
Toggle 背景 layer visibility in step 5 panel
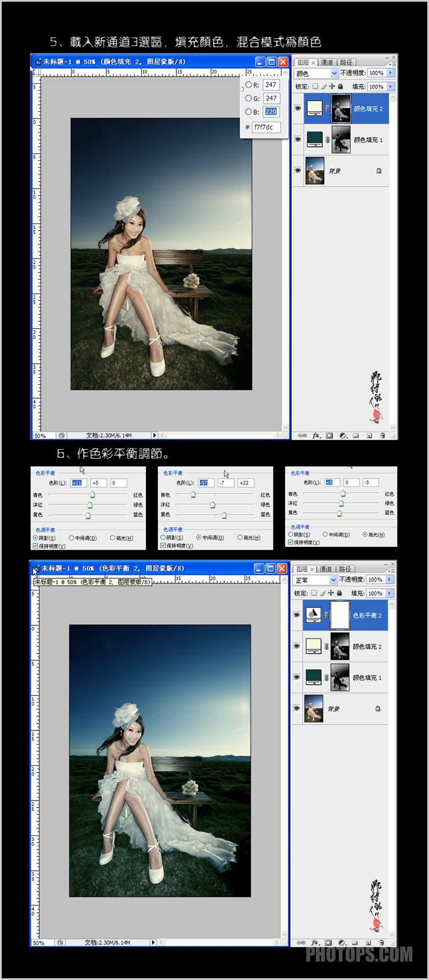click(297, 170)
